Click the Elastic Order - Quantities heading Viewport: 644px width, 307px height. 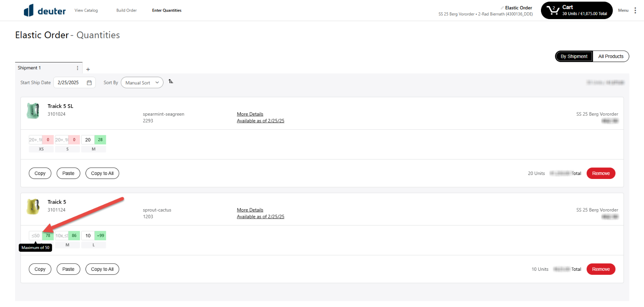(x=68, y=35)
